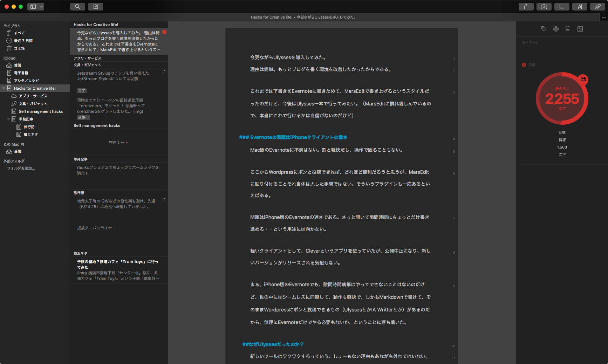Select the goal target icon in attachments

coord(556,29)
